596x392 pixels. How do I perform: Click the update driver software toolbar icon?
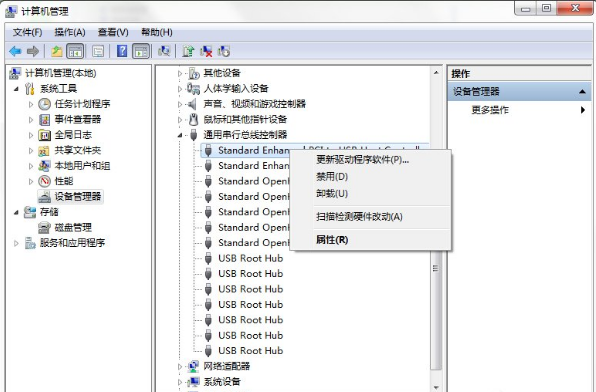pos(188,51)
